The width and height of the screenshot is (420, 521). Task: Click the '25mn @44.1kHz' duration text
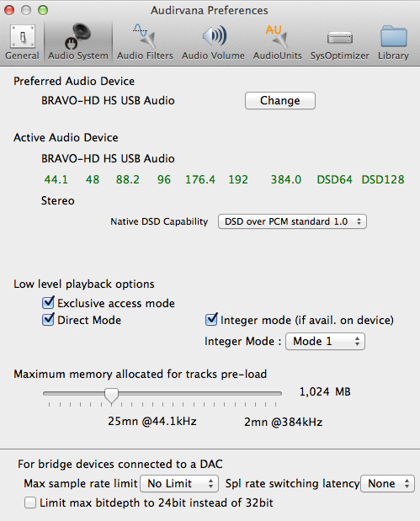tap(152, 422)
